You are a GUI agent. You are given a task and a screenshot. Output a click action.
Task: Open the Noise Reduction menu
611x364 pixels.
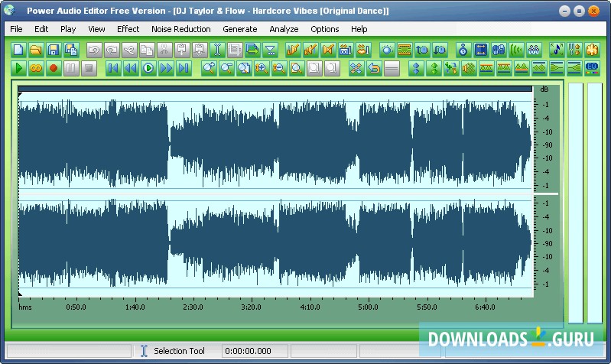[181, 29]
